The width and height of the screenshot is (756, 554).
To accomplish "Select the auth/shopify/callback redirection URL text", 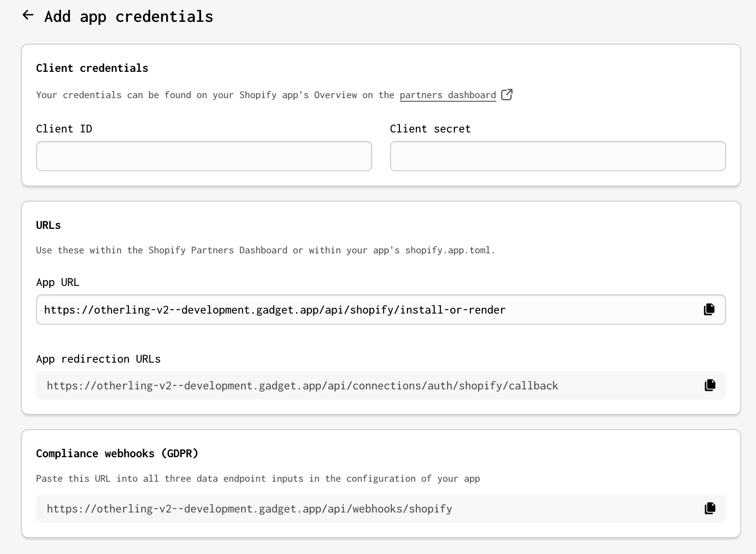I will point(302,386).
